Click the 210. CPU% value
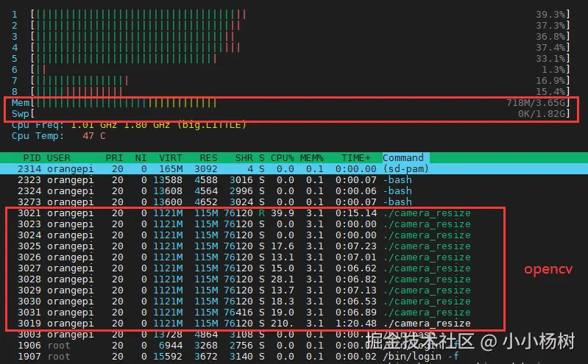Viewport: 588px width, 364px height. [x=283, y=323]
